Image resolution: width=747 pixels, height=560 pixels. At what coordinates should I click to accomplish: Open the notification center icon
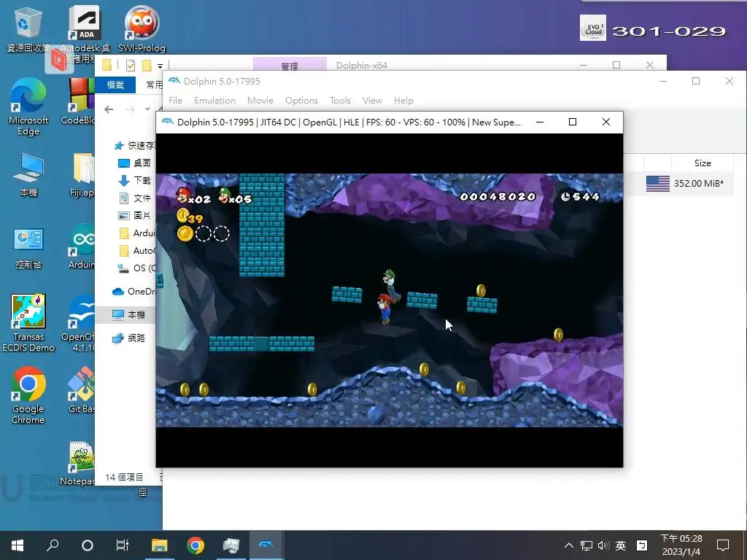coord(723,545)
